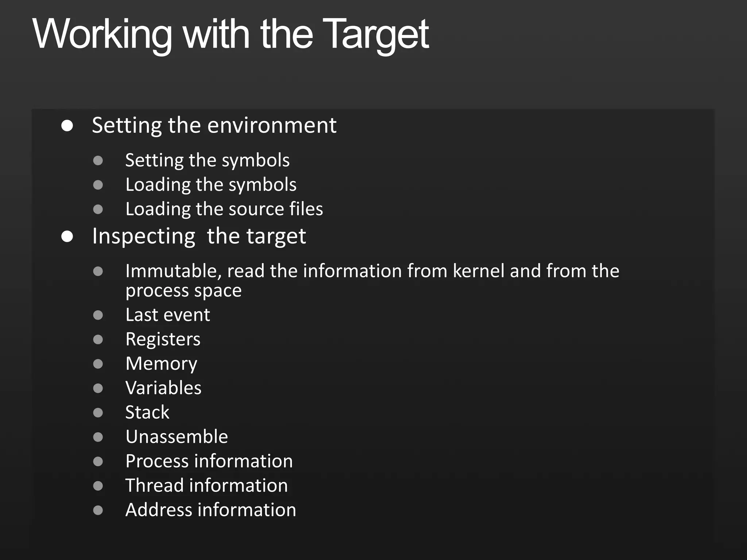Viewport: 747px width, 560px height.
Task: Click the 'Registers' bullet text
Action: coord(163,339)
